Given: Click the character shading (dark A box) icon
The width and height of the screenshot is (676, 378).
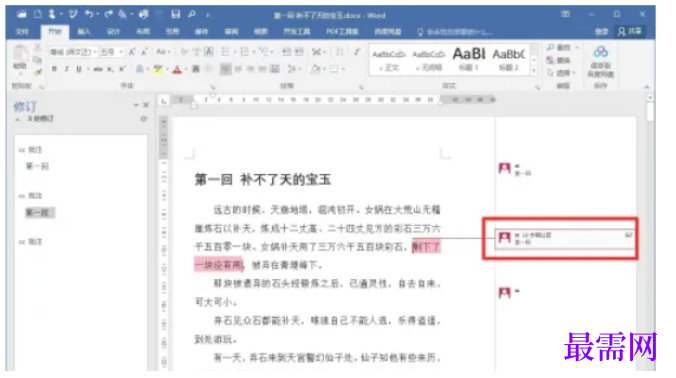Looking at the screenshot, I should coord(196,69).
